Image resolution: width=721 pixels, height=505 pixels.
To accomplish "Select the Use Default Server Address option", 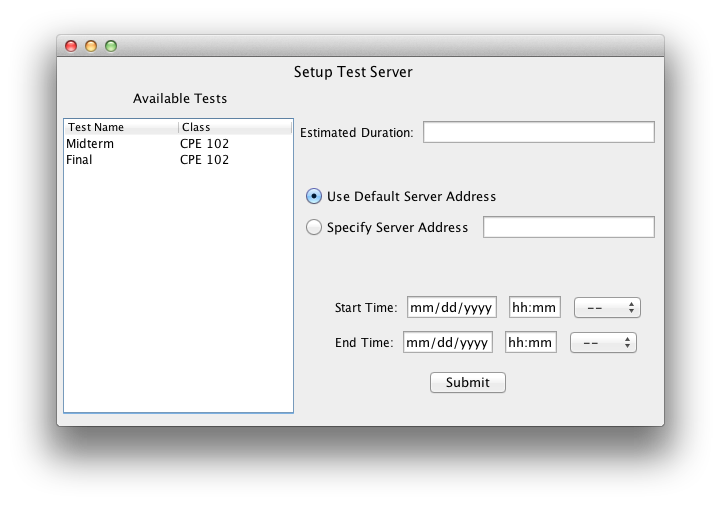I will coord(314,196).
